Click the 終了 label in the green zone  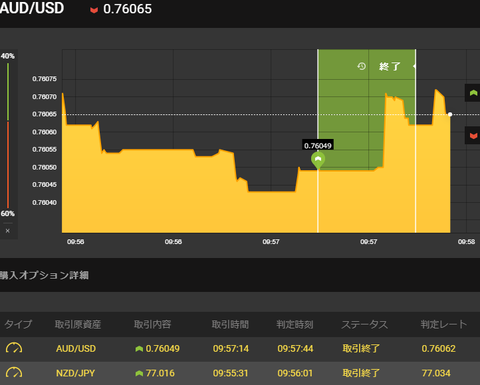click(389, 66)
